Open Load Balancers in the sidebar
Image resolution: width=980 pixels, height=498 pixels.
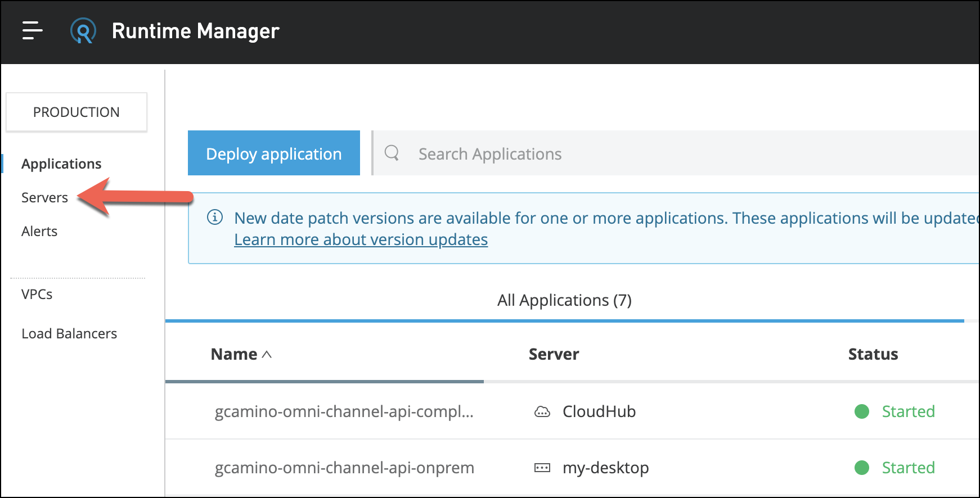point(69,333)
